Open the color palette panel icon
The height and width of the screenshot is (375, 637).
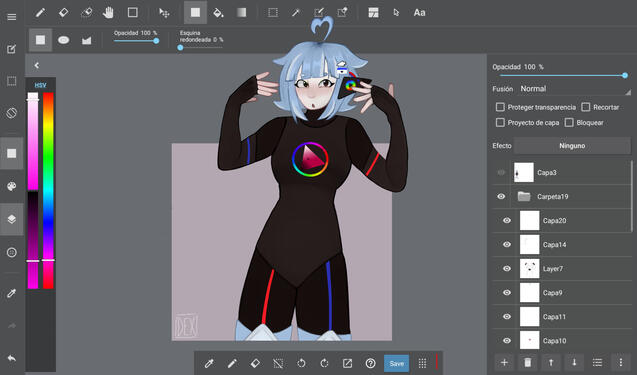pos(12,186)
